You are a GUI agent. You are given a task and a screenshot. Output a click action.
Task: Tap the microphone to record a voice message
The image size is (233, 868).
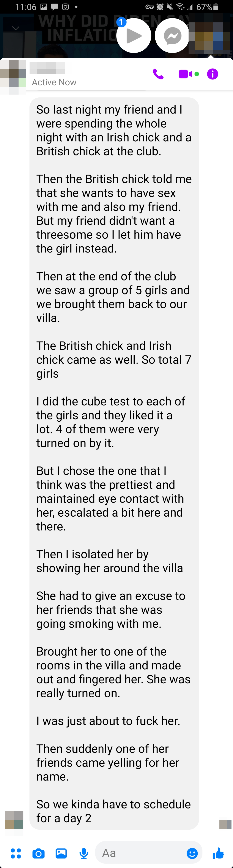[x=84, y=853]
